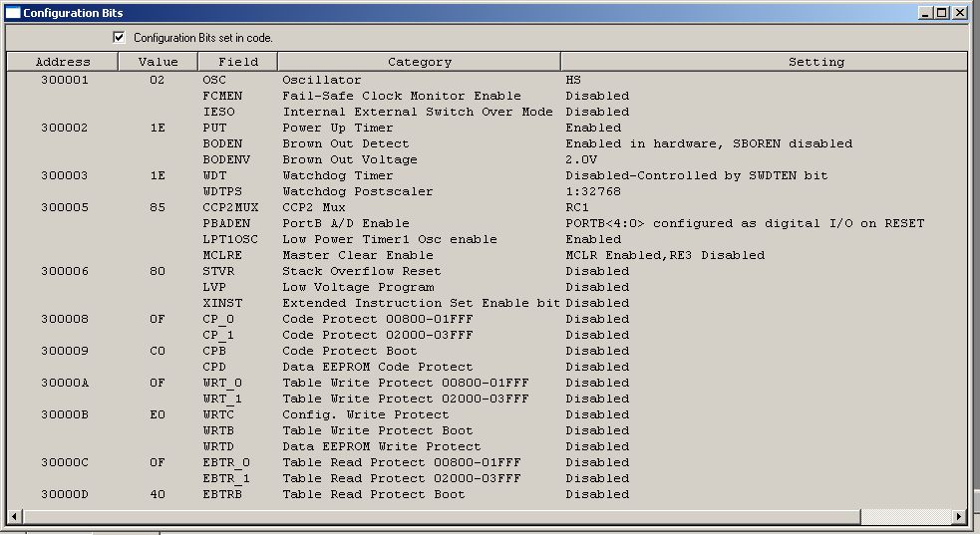Click the Value column header

[x=158, y=62]
